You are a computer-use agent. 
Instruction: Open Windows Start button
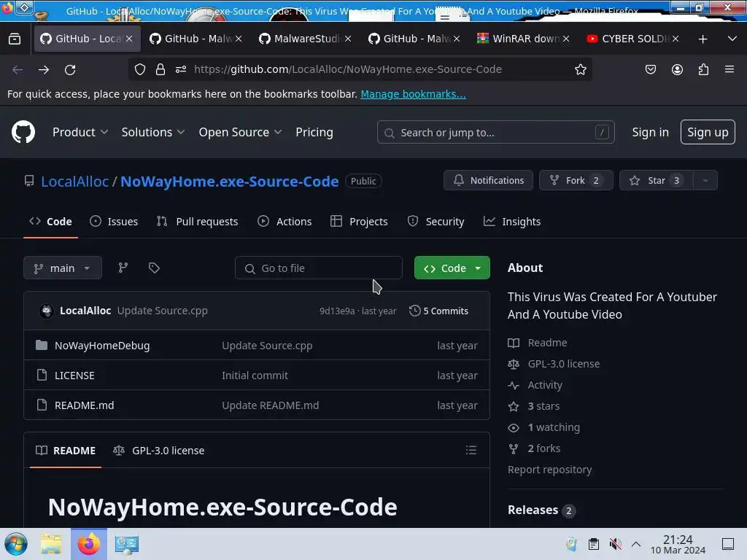pos(16,544)
